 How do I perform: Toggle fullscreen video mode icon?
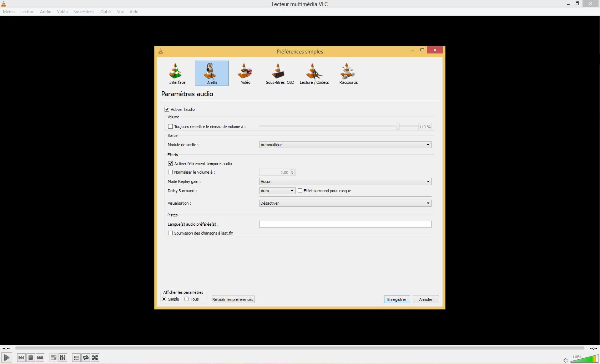(x=53, y=358)
